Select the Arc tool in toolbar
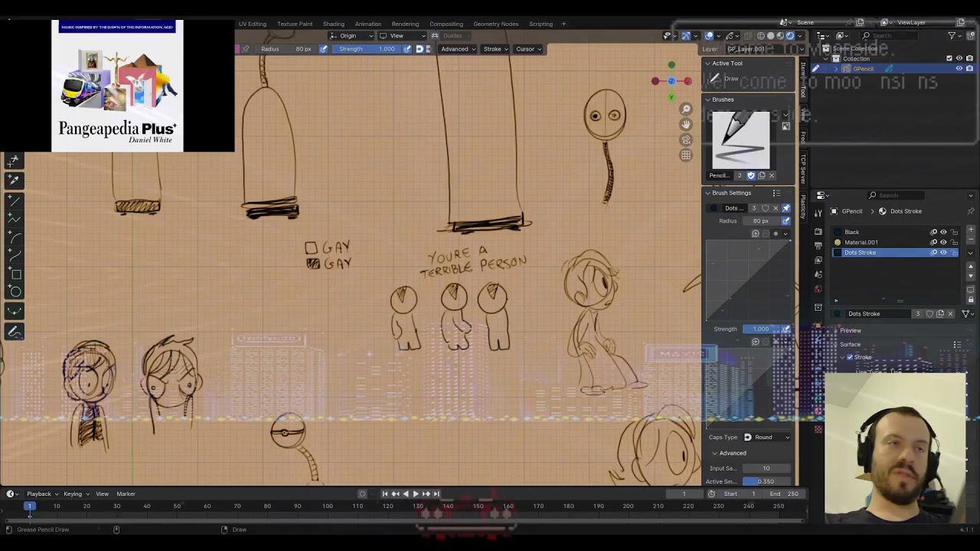Image resolution: width=980 pixels, height=551 pixels. pos(14,237)
